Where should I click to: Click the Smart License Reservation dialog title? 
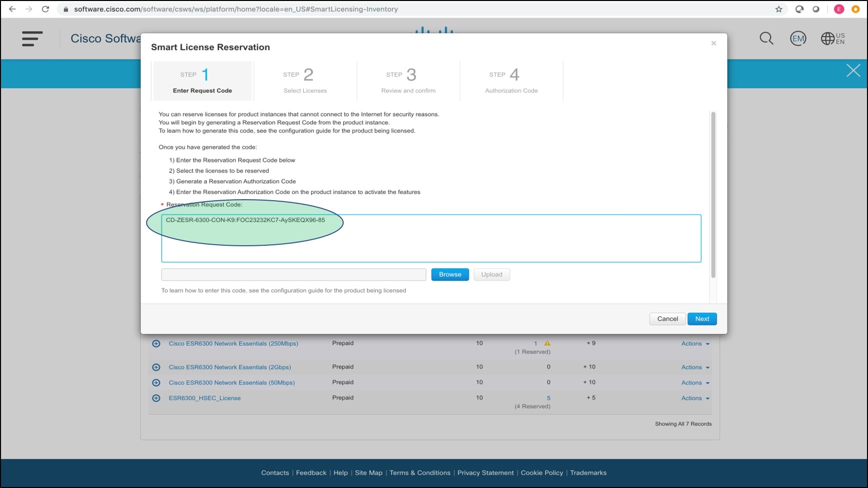211,47
